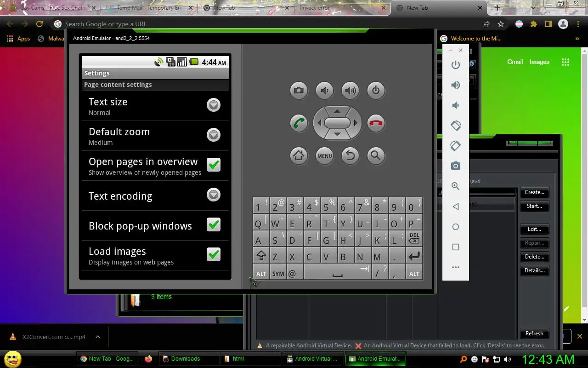This screenshot has width=588, height=368.
Task: Click the D-pad center select button
Action: coord(337,123)
